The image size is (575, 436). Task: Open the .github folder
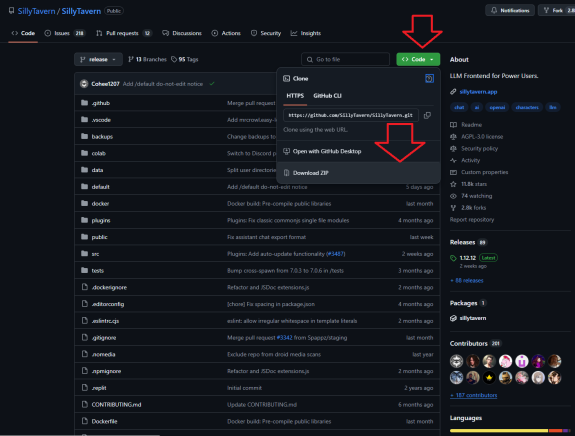100,103
